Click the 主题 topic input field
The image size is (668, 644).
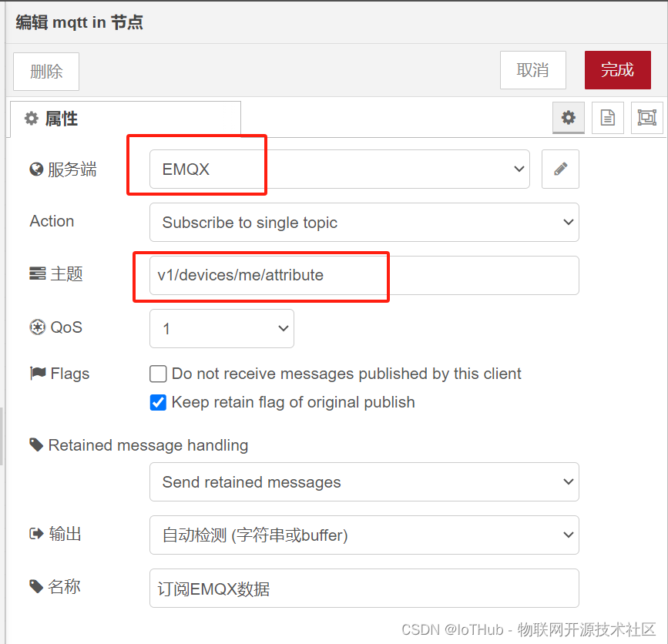click(x=364, y=275)
